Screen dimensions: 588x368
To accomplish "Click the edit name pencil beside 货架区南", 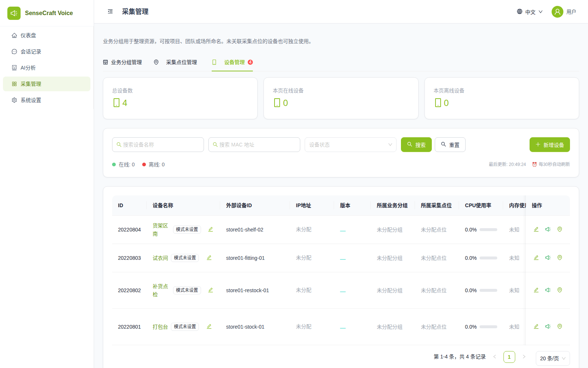I will pyautogui.click(x=211, y=229).
